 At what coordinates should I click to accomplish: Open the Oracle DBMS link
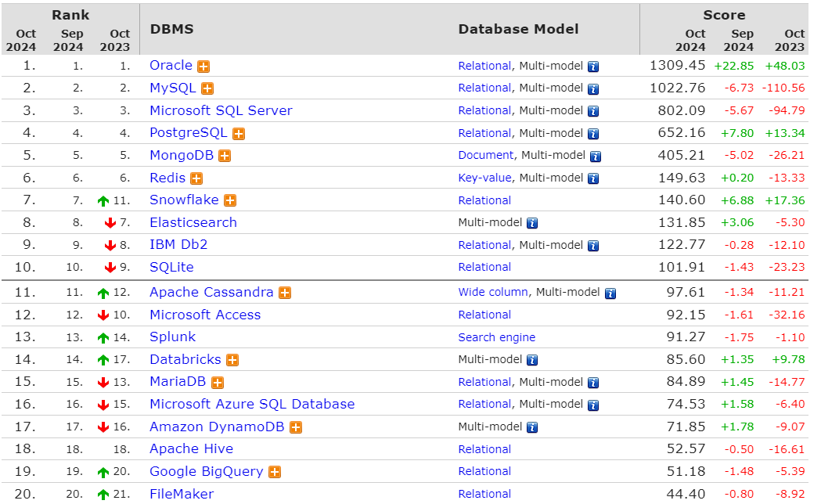point(171,66)
